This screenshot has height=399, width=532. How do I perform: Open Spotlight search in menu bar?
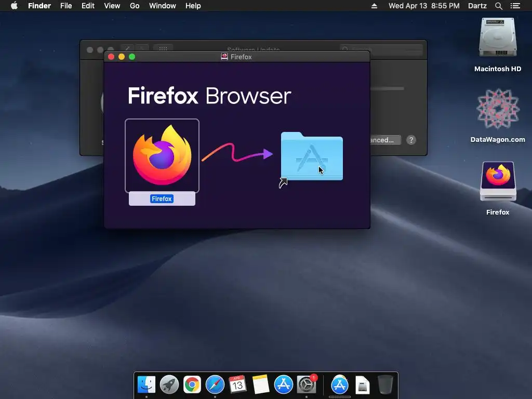click(x=499, y=6)
